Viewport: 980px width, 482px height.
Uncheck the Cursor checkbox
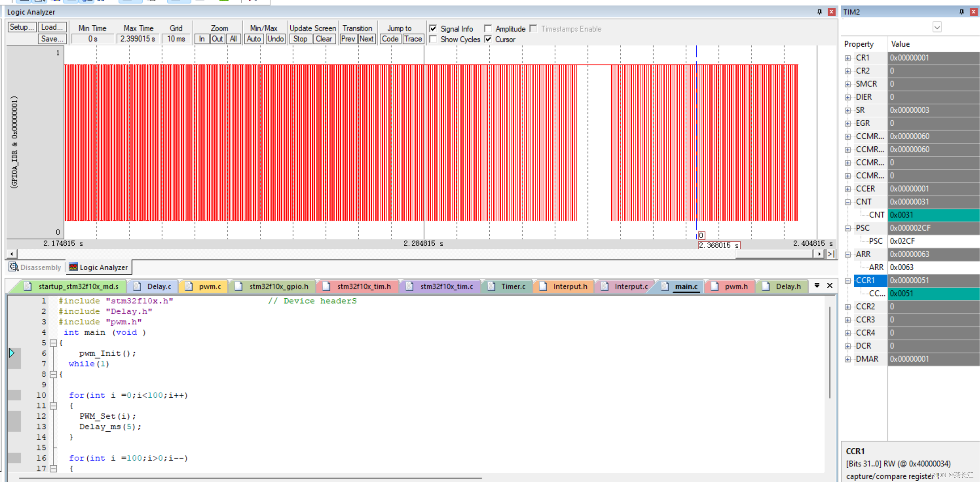click(488, 39)
